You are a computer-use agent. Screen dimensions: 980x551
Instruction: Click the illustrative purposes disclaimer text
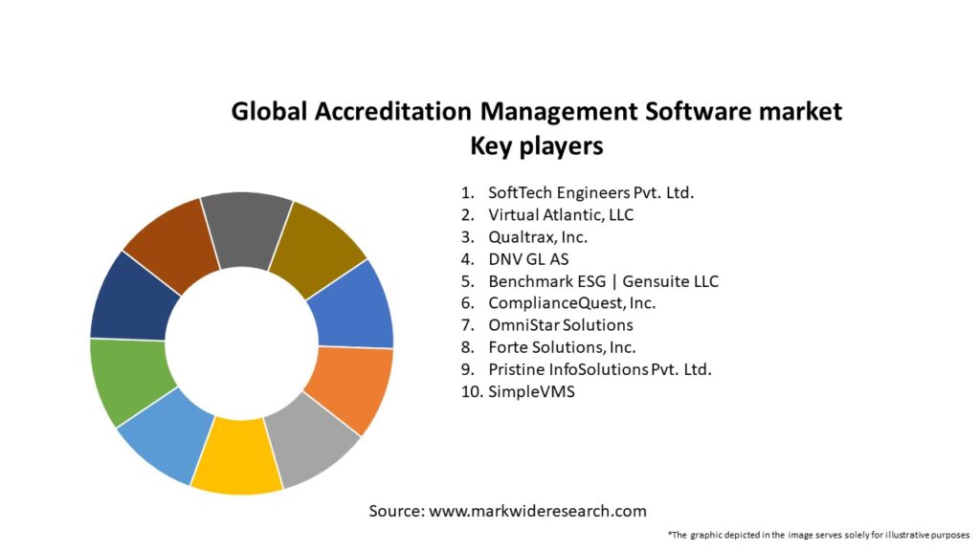[818, 535]
